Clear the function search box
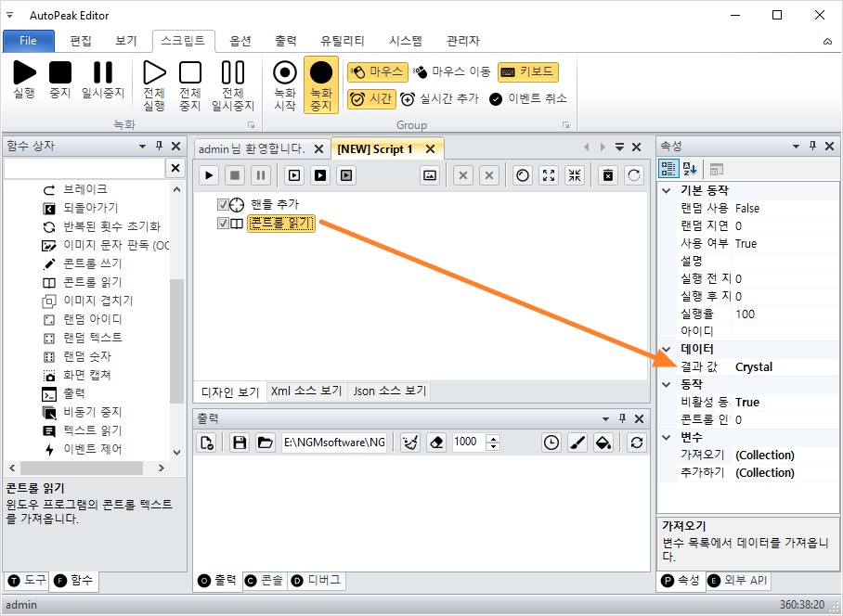843x616 pixels. click(x=175, y=168)
